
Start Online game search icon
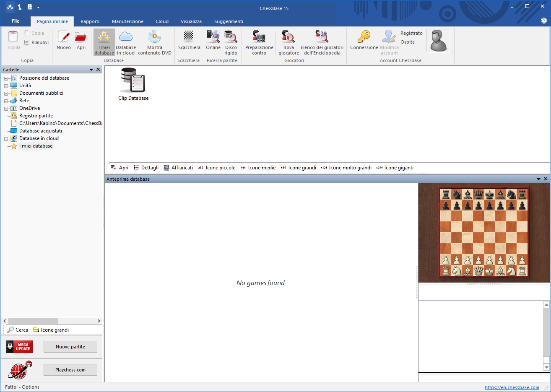point(213,37)
